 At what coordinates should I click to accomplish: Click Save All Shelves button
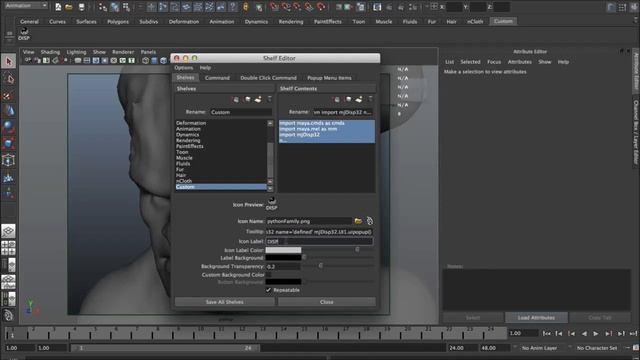224,302
